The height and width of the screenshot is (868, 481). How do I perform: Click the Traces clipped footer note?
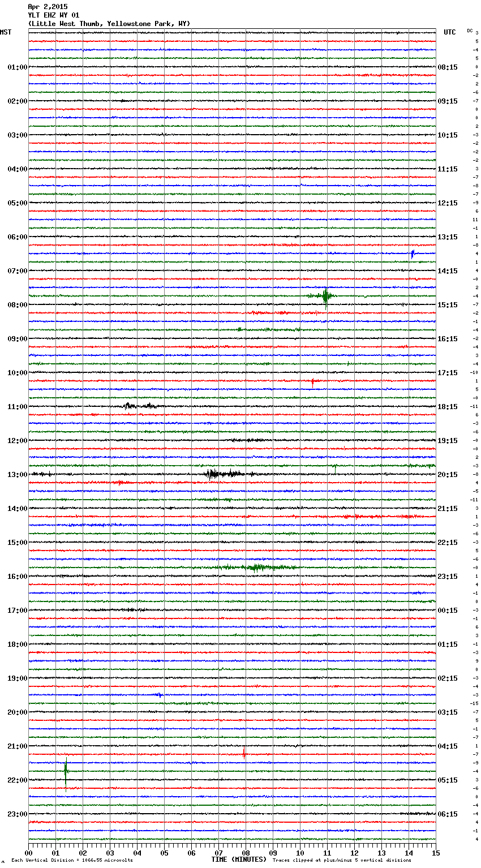coord(342,861)
